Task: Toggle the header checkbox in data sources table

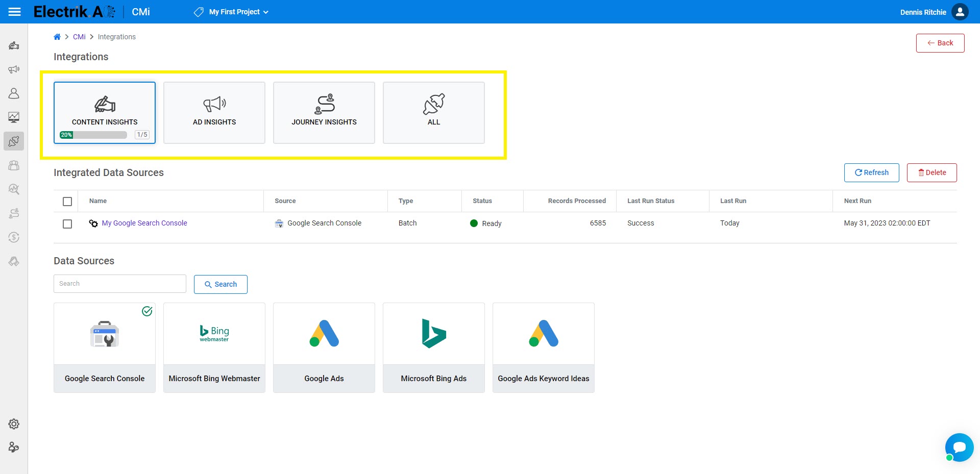Action: pyautogui.click(x=67, y=201)
